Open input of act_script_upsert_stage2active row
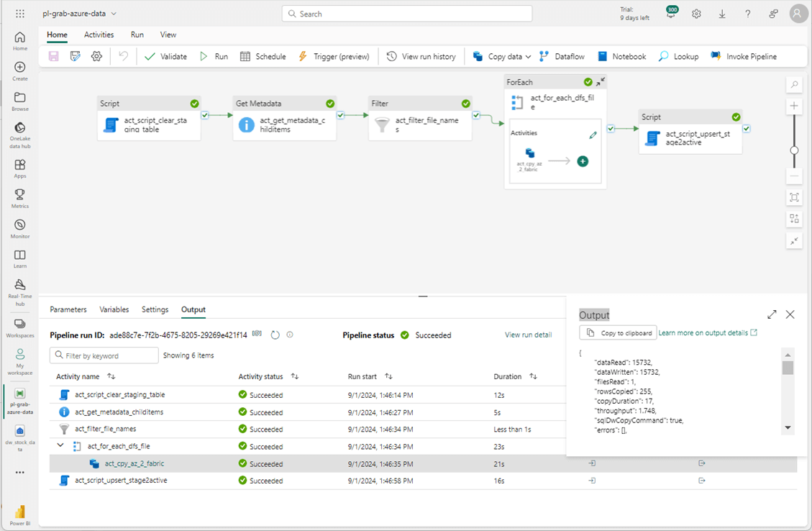Viewport: 812px width, 531px height. [x=592, y=480]
